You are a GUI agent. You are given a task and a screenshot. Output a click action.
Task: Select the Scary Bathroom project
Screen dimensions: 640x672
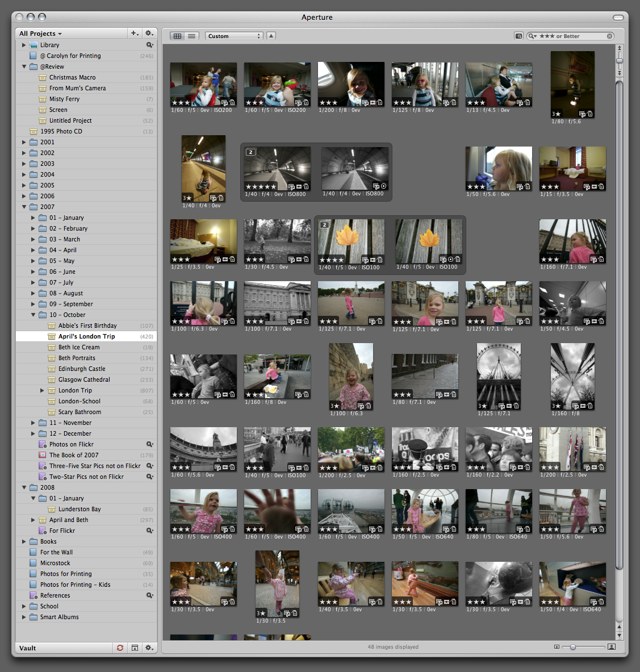click(86, 412)
